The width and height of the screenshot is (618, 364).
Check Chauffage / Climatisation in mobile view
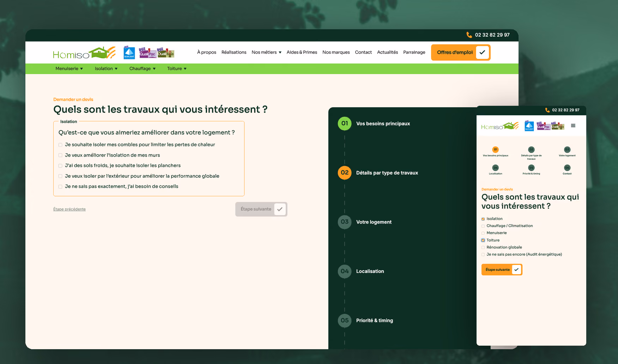coord(483,226)
